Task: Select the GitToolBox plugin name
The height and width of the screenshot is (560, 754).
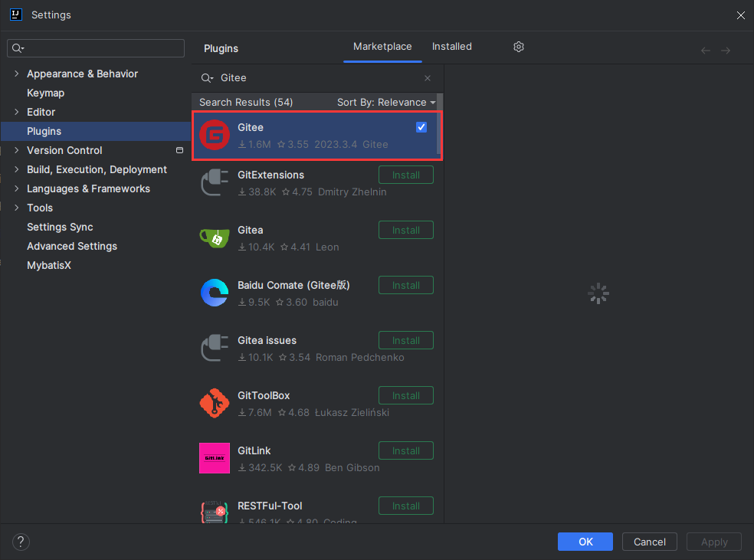Action: click(264, 395)
